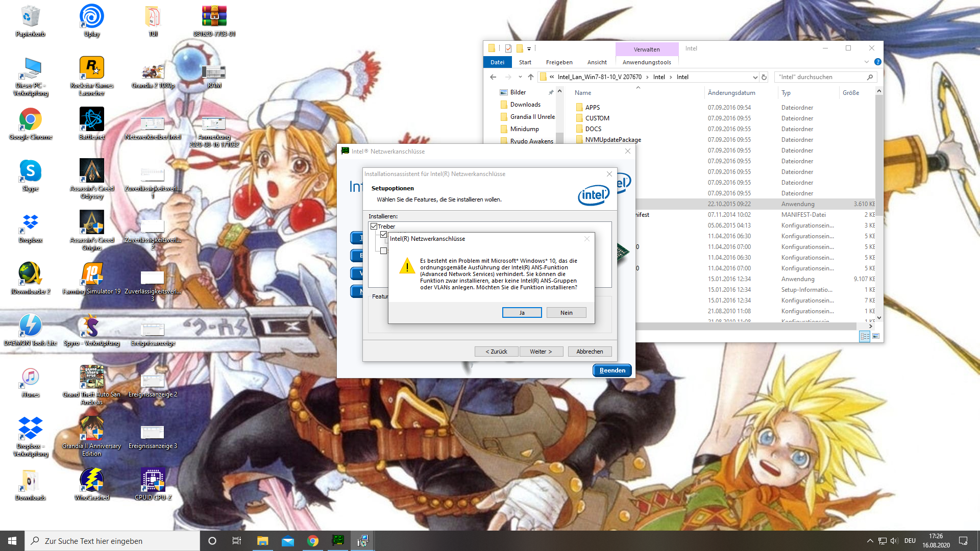Image resolution: width=980 pixels, height=551 pixels.
Task: Launch CPUID CPU-Z from the desktop
Action: 153,485
